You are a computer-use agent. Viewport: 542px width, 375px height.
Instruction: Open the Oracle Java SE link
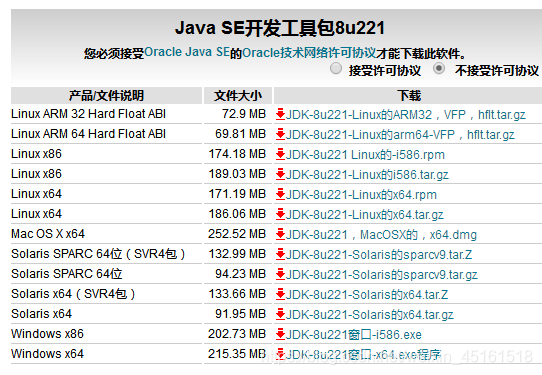[187, 52]
